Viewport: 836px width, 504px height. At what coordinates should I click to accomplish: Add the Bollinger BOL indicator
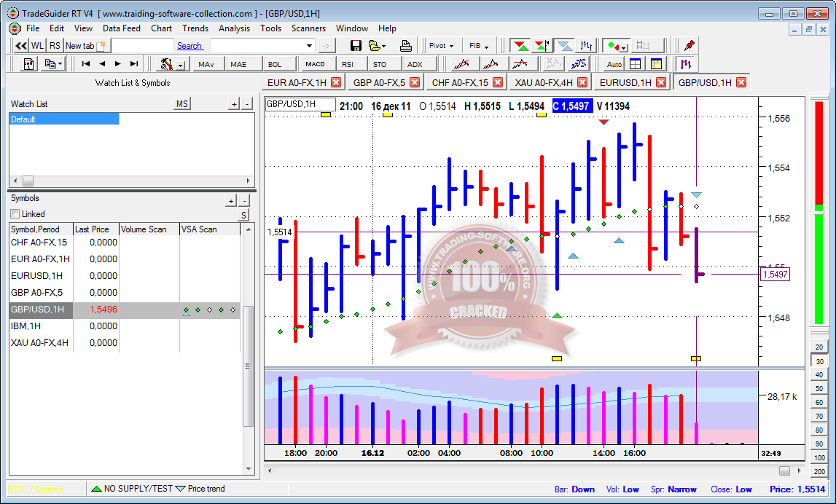pyautogui.click(x=275, y=64)
